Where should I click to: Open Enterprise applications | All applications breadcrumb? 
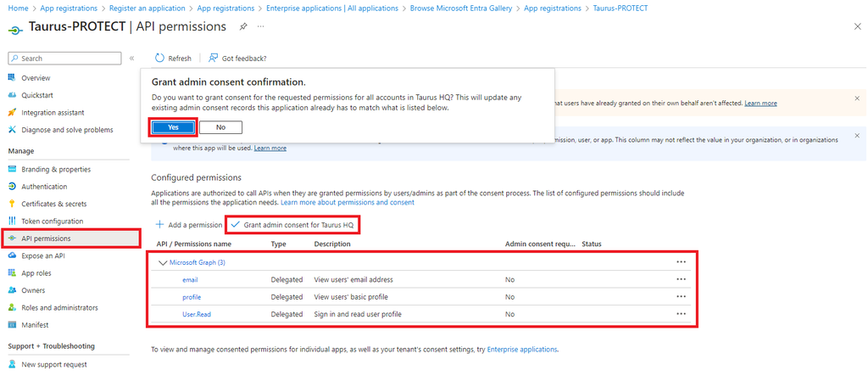tap(332, 8)
